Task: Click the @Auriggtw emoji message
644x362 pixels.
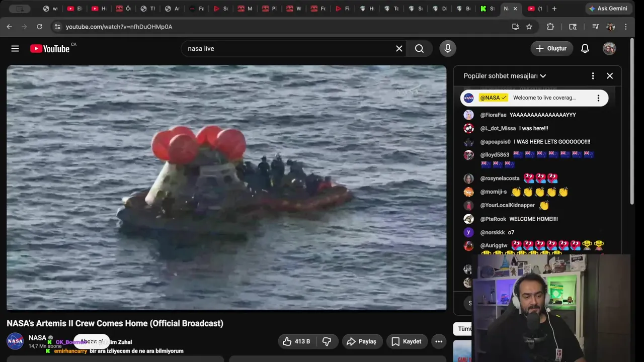Action: (533, 246)
